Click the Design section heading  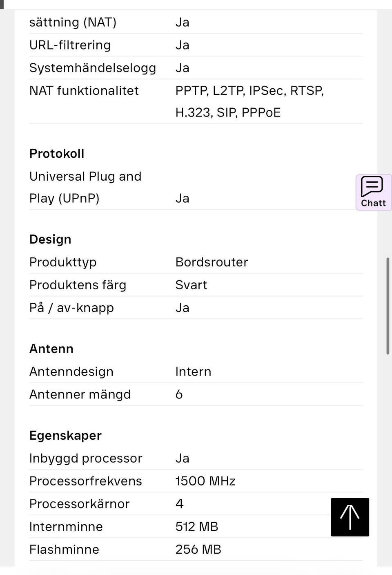(50, 239)
